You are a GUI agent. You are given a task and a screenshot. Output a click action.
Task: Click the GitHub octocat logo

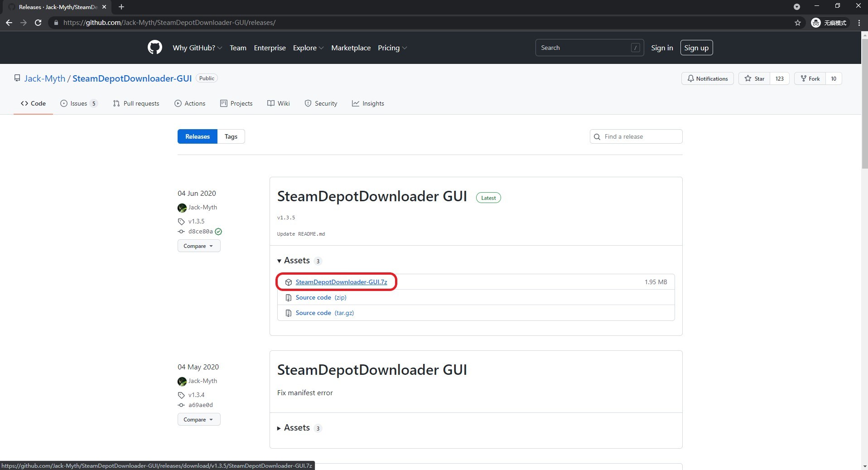(x=155, y=48)
